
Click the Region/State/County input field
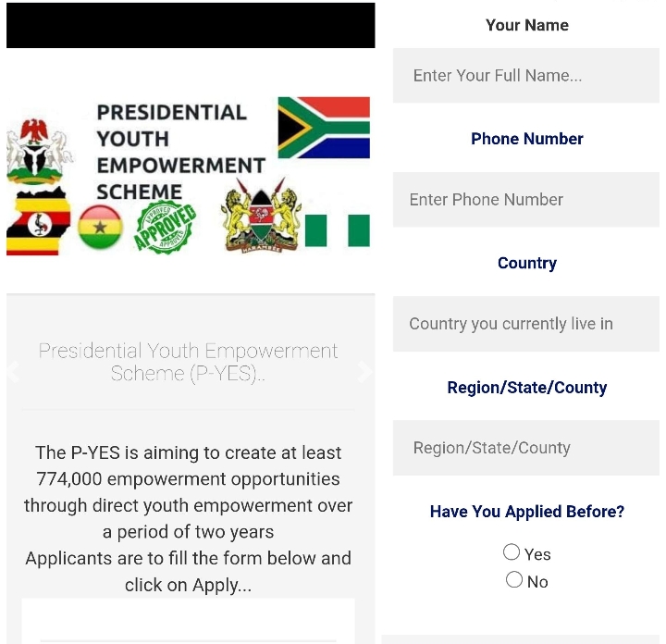(525, 448)
